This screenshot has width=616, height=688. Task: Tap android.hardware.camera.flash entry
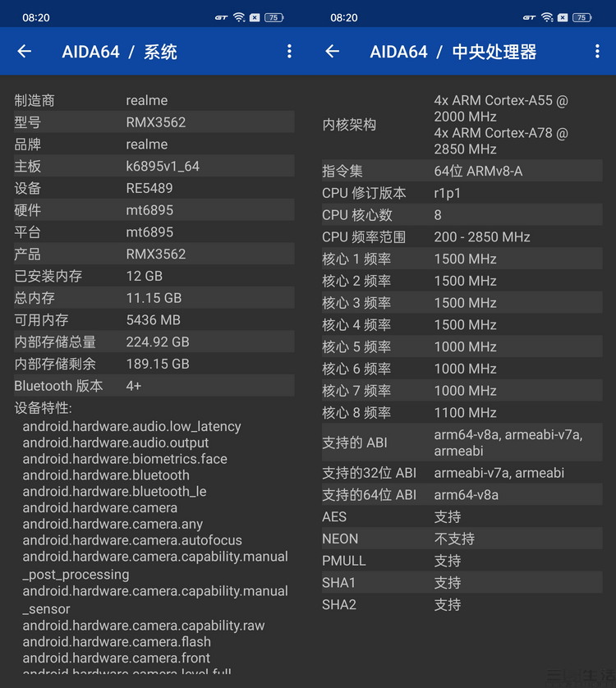(x=117, y=641)
